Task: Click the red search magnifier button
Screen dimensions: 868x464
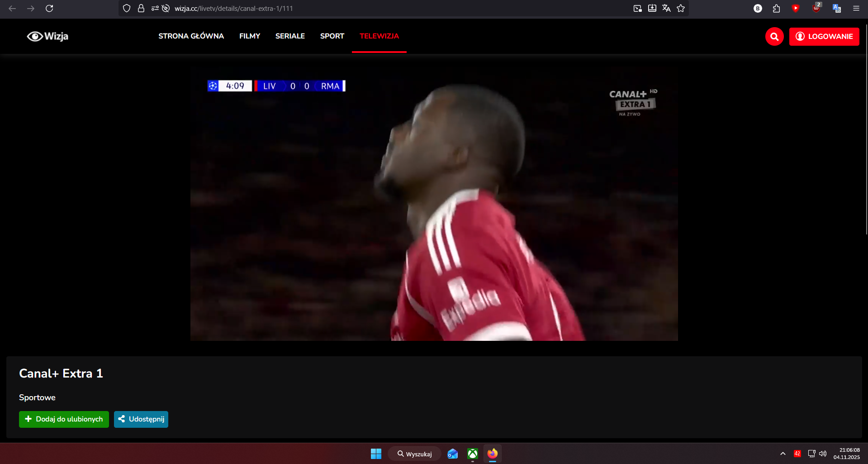Action: [774, 37]
